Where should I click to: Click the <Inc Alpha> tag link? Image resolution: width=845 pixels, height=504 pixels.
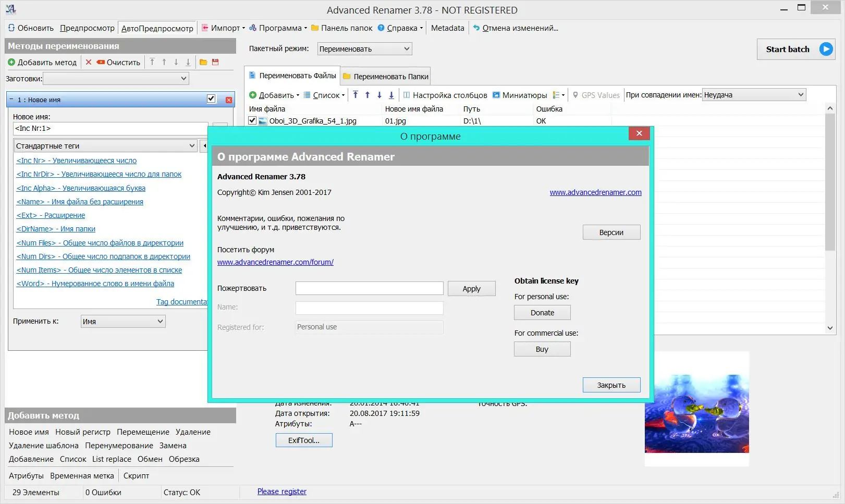pyautogui.click(x=81, y=188)
